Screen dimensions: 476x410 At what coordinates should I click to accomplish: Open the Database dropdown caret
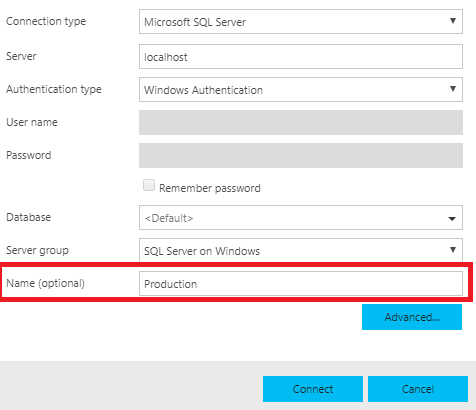(x=452, y=219)
